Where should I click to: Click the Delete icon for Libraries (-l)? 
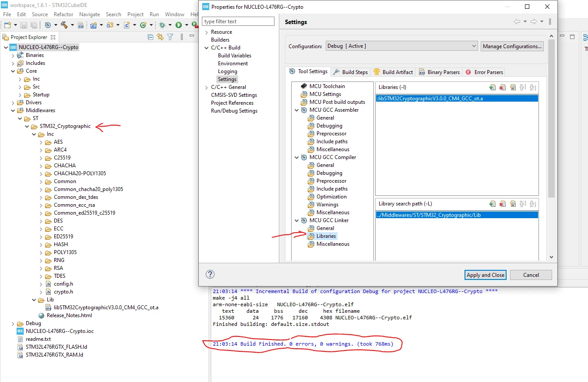pos(503,87)
